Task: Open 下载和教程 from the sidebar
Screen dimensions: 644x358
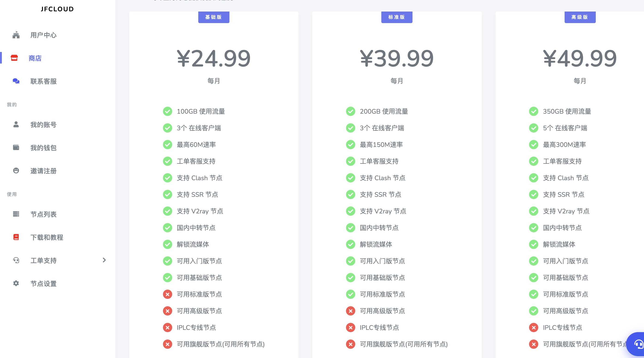Action: pyautogui.click(x=47, y=237)
